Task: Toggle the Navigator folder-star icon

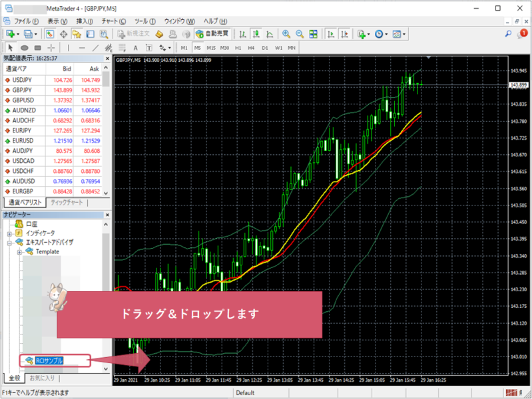Action: pyautogui.click(x=77, y=34)
